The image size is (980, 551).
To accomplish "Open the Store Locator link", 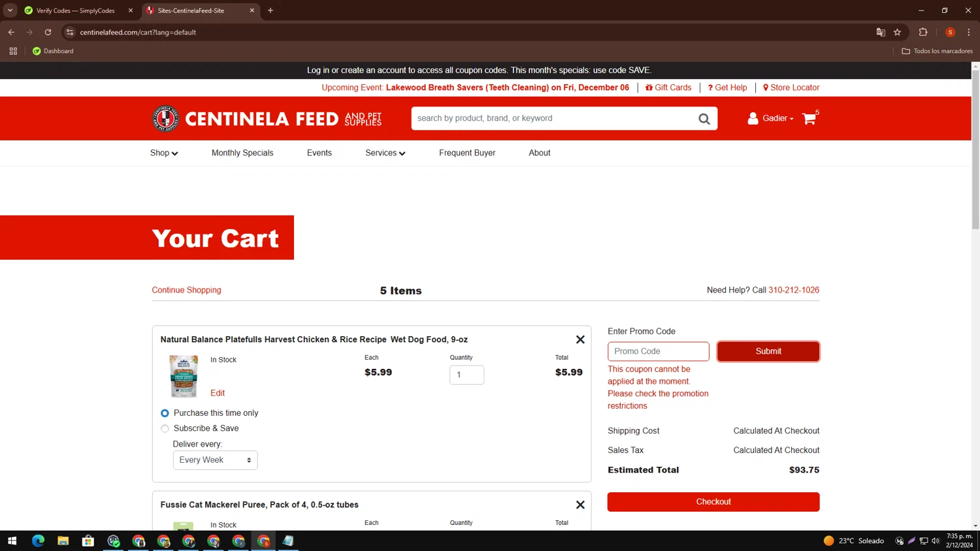I will tap(791, 87).
